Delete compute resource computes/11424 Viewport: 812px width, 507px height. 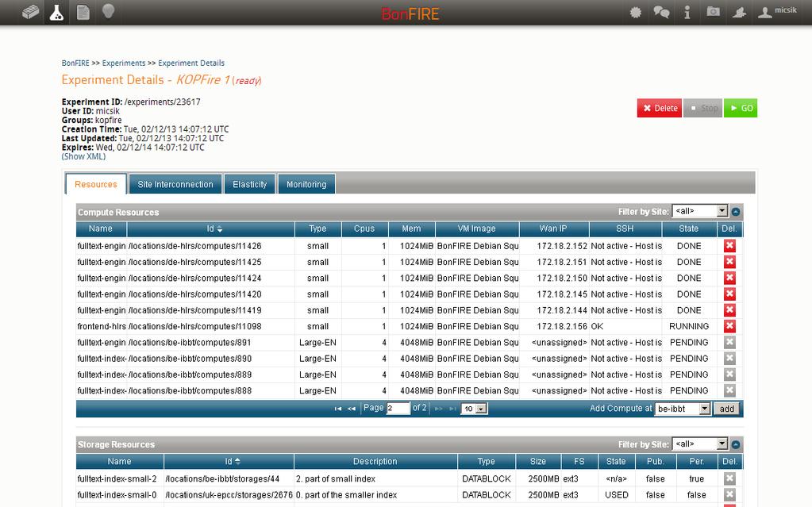tap(729, 278)
